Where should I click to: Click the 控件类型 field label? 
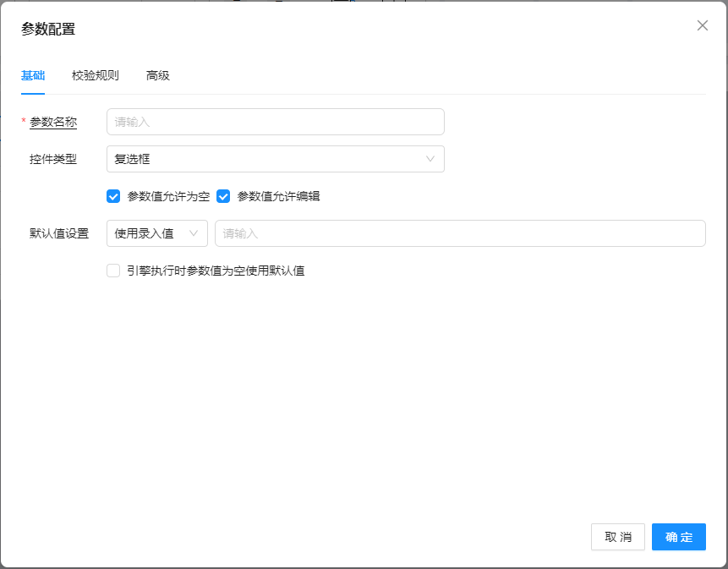click(x=53, y=159)
